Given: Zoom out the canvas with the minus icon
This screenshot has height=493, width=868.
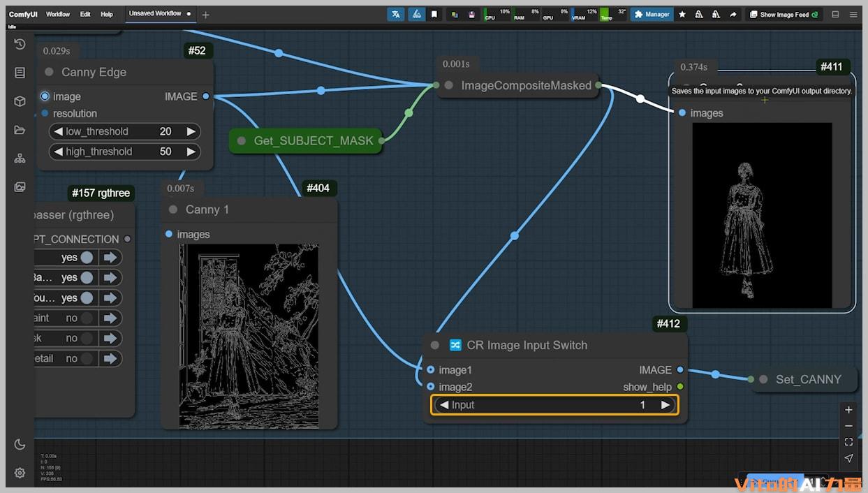Looking at the screenshot, I should point(848,426).
